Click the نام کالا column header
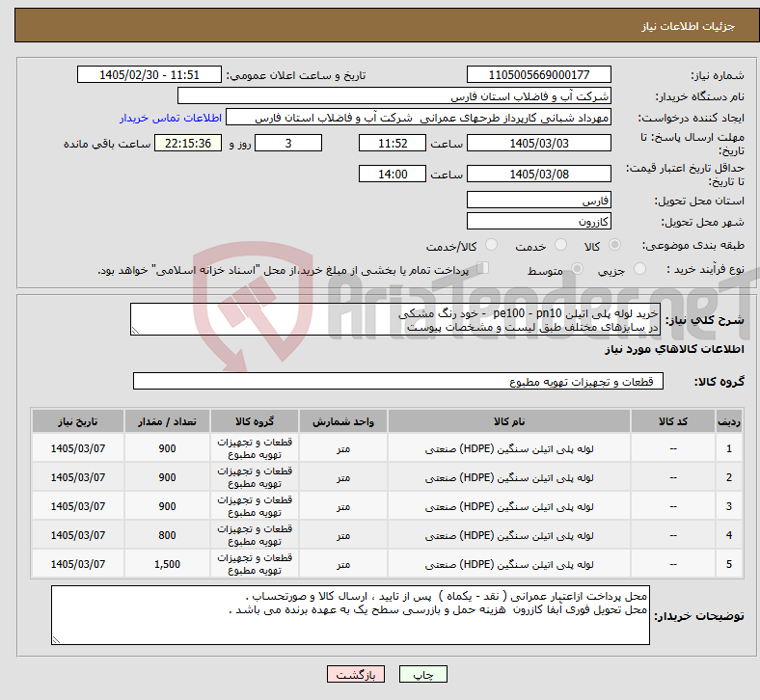This screenshot has width=760, height=700. pyautogui.click(x=508, y=421)
